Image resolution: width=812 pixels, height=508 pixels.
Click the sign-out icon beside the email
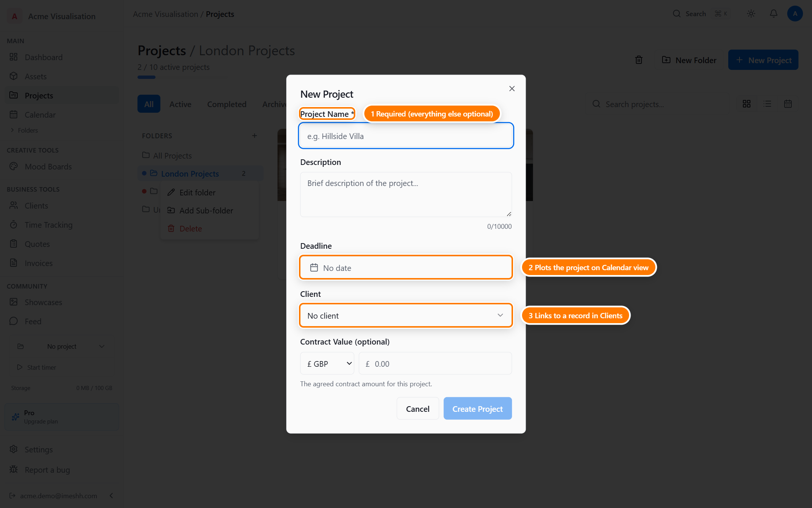click(x=12, y=496)
